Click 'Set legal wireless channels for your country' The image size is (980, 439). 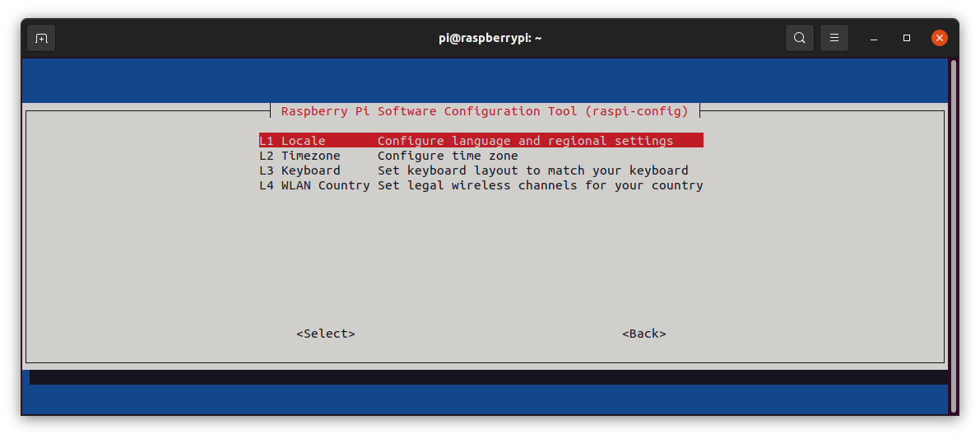click(540, 186)
